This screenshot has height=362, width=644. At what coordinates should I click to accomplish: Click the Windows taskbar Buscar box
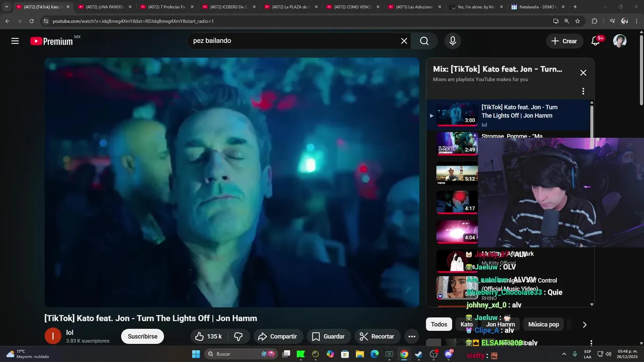(241, 354)
